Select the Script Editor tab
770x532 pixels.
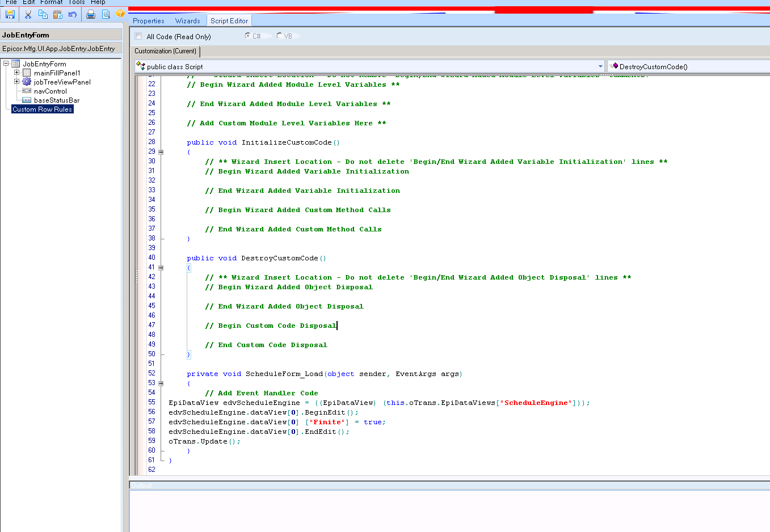pyautogui.click(x=229, y=21)
